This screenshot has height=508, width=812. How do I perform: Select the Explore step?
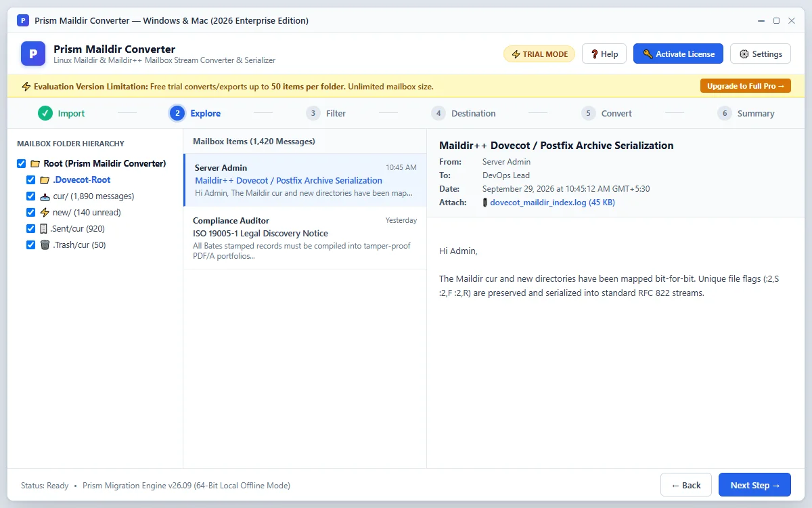[195, 113]
